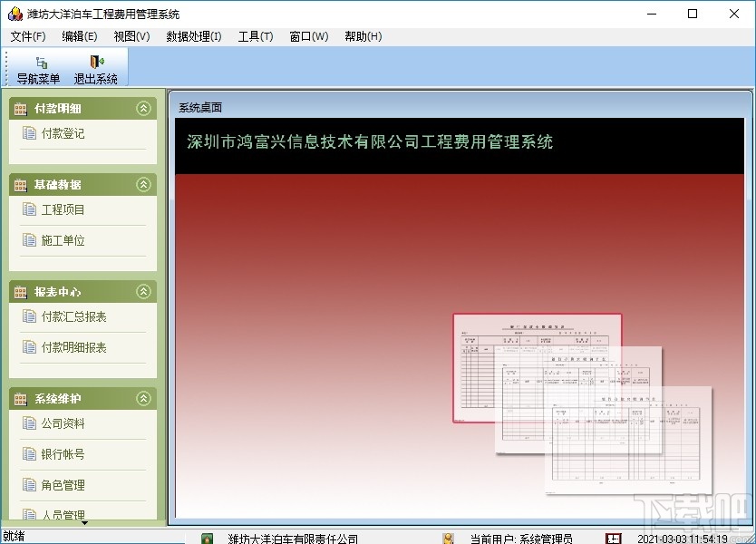The height and width of the screenshot is (544, 756).
Task: Open the 角色管理 icon
Action: (x=31, y=485)
